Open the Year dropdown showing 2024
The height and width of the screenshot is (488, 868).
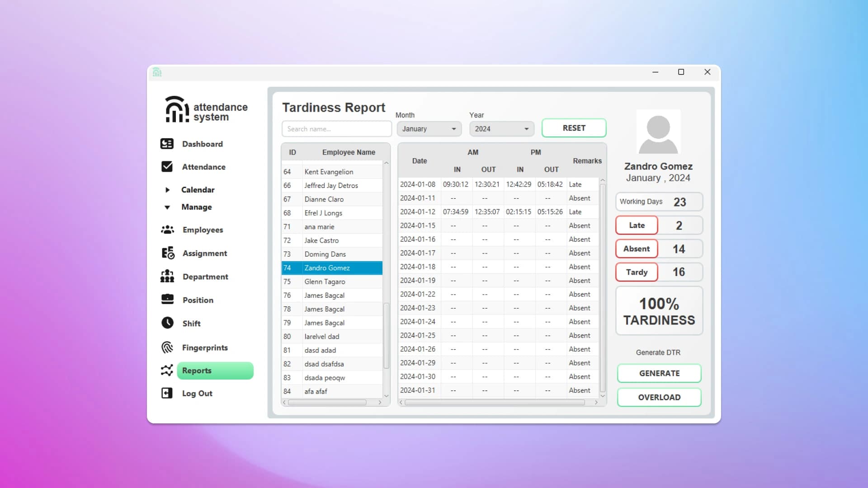tap(501, 129)
